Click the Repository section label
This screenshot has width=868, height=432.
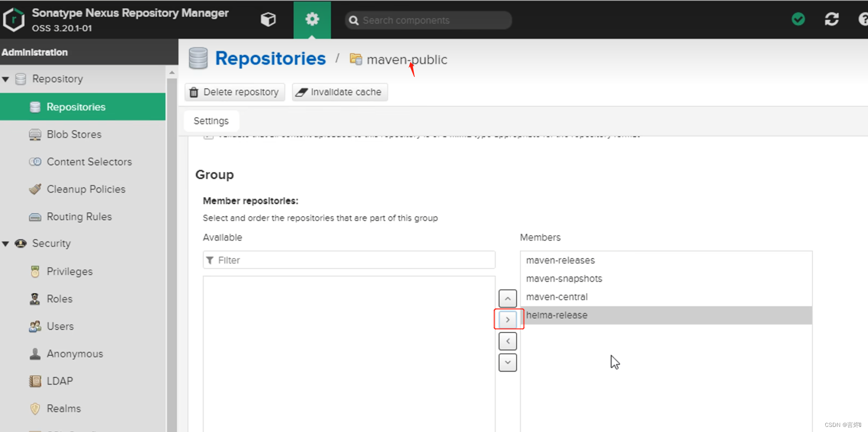point(57,79)
